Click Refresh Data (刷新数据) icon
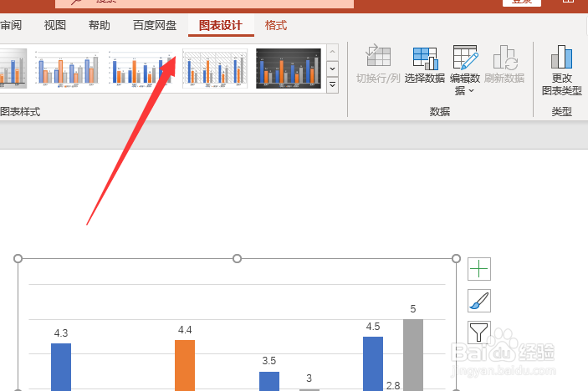Viewport: 588px width, 391px height. click(504, 58)
